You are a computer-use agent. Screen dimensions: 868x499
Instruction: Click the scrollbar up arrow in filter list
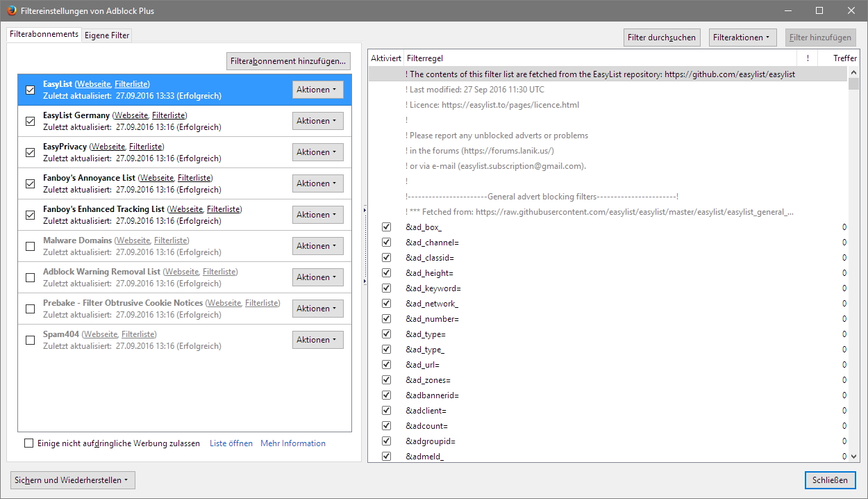click(x=853, y=73)
